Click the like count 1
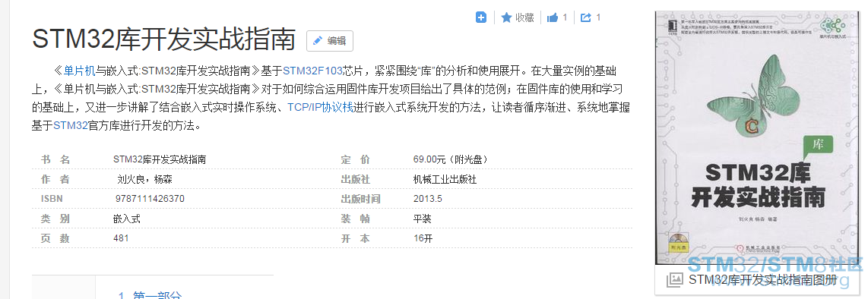 [565, 17]
